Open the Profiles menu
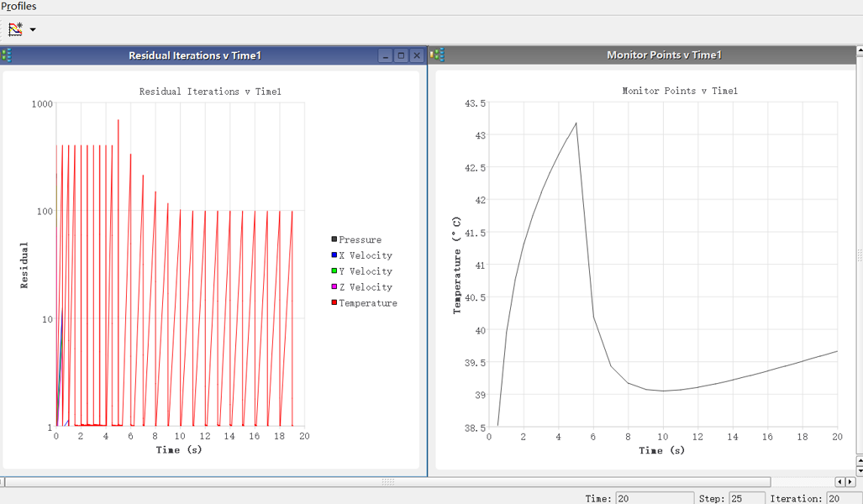 coord(18,6)
